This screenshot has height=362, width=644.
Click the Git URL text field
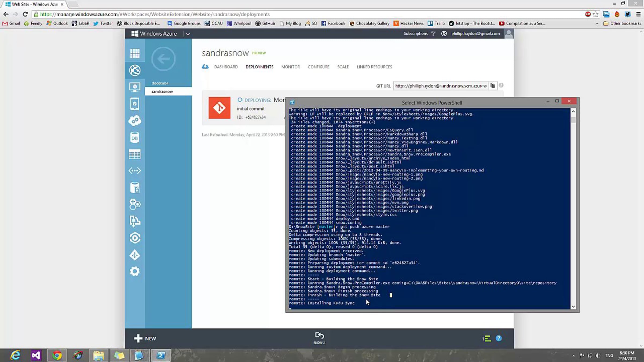tap(441, 86)
